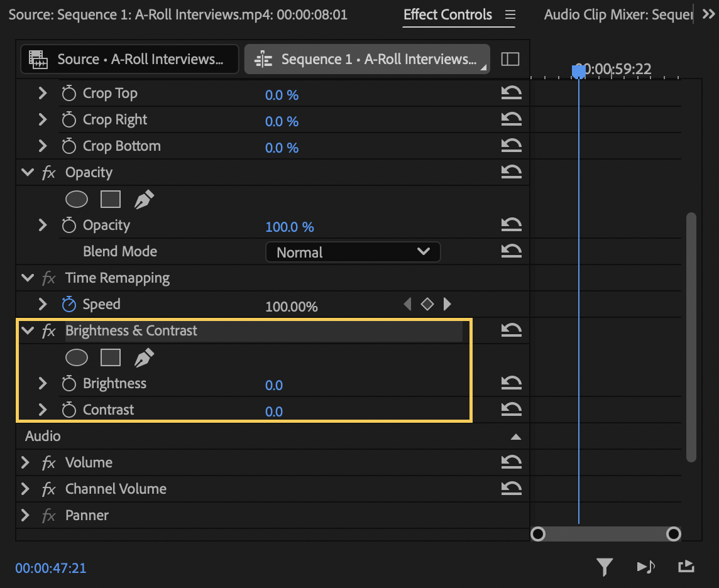Viewport: 719px width, 588px height.
Task: Collapse the Opacity effect group
Action: point(28,172)
